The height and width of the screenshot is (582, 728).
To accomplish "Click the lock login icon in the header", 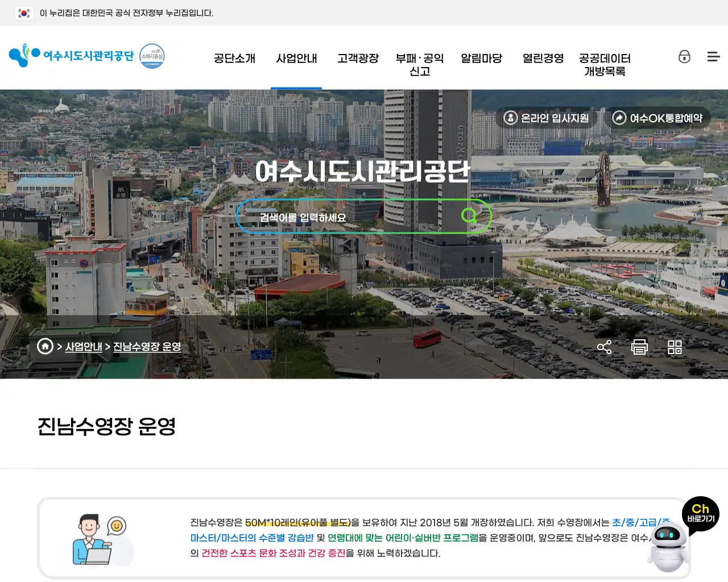I will pos(685,56).
